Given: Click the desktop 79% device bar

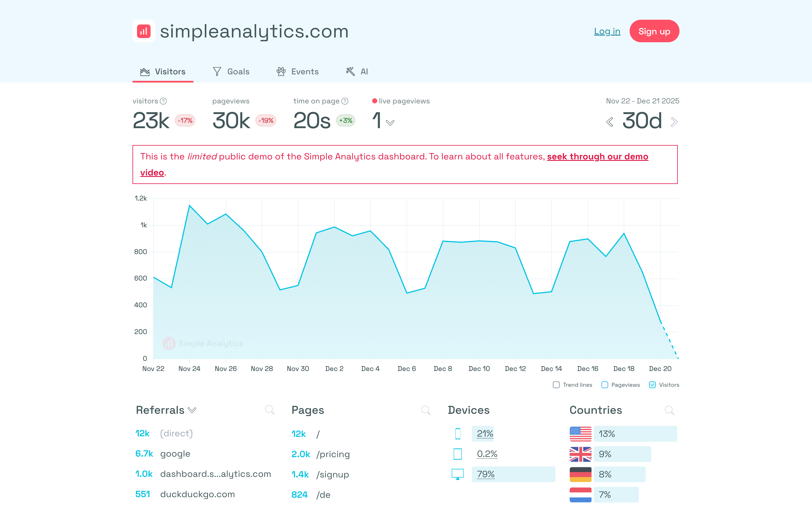Looking at the screenshot, I should click(x=513, y=474).
